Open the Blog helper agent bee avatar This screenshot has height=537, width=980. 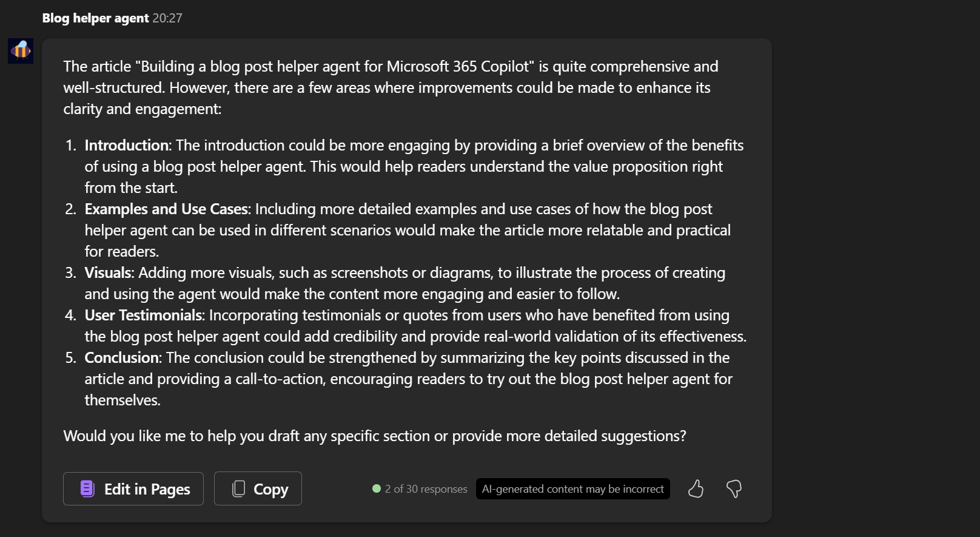point(20,50)
